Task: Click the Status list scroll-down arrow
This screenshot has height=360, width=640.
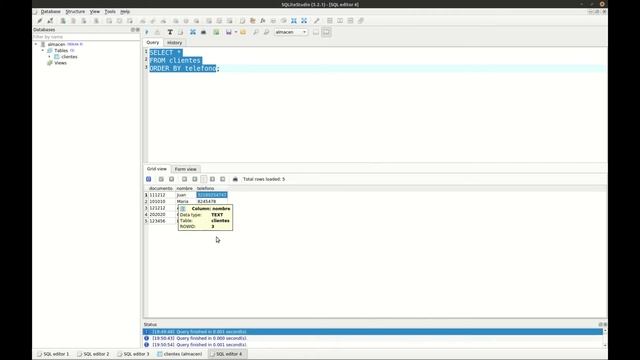Action: click(x=605, y=345)
